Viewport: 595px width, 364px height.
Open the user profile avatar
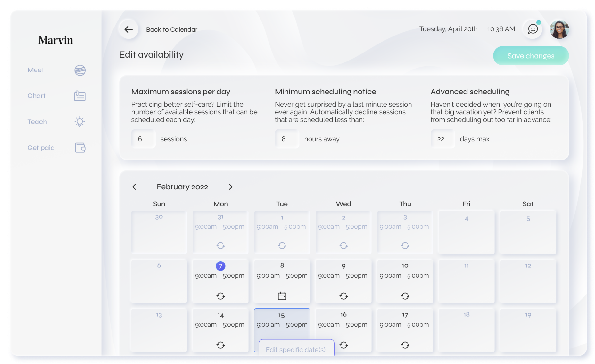(559, 29)
